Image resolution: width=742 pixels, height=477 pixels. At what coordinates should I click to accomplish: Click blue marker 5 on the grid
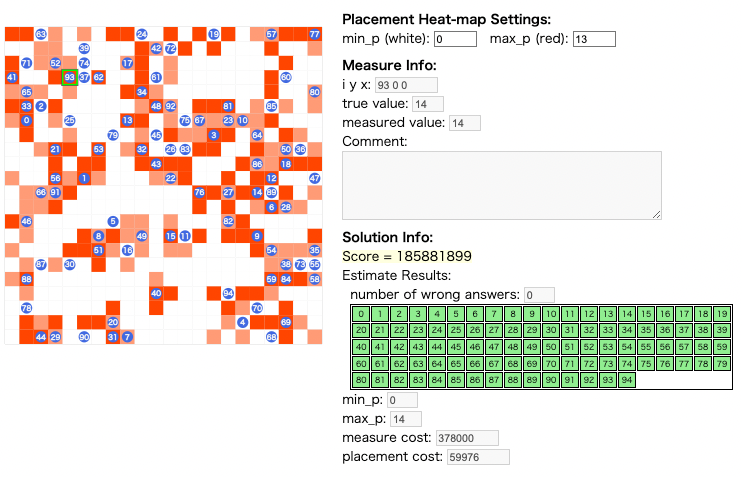point(113,221)
